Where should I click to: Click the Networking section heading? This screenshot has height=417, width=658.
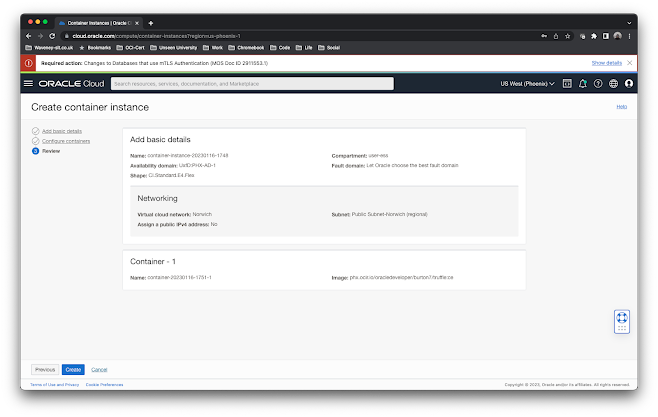coord(157,198)
